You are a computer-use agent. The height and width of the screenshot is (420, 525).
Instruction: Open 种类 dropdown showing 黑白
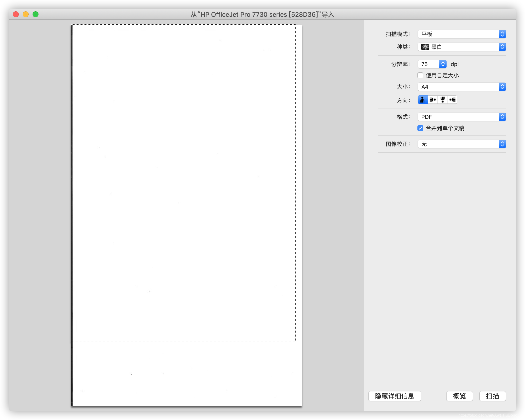click(x=462, y=47)
